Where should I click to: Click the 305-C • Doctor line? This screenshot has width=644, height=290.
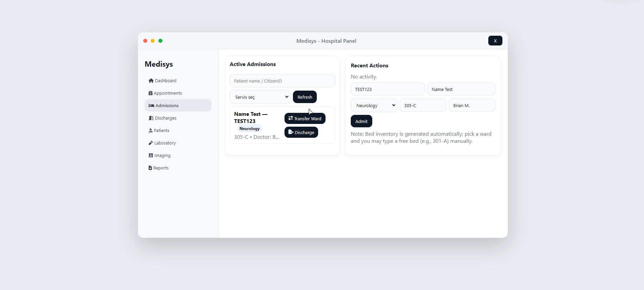pos(257,137)
